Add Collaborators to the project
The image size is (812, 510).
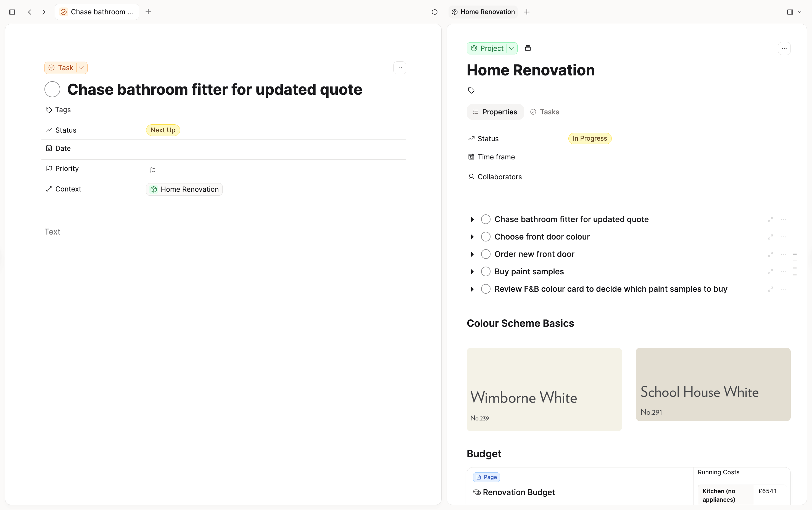point(678,177)
